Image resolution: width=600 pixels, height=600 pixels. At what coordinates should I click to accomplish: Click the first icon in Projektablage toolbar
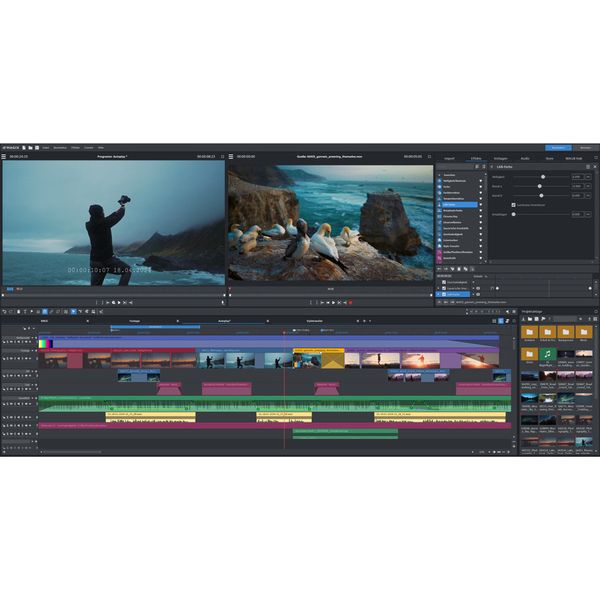523,319
